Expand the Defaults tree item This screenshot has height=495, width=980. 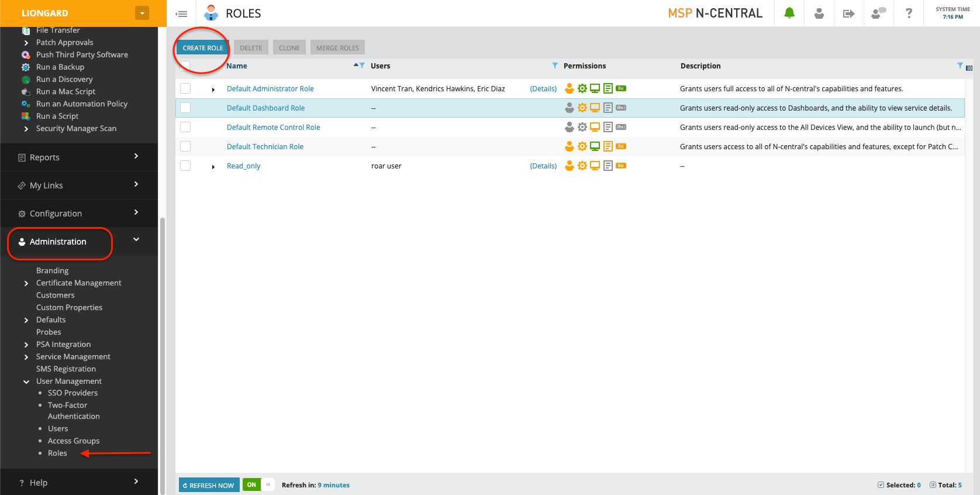pos(26,320)
